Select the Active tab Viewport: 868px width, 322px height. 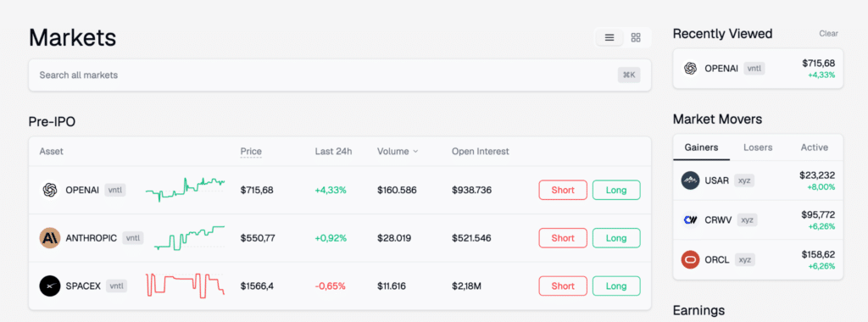tap(815, 147)
